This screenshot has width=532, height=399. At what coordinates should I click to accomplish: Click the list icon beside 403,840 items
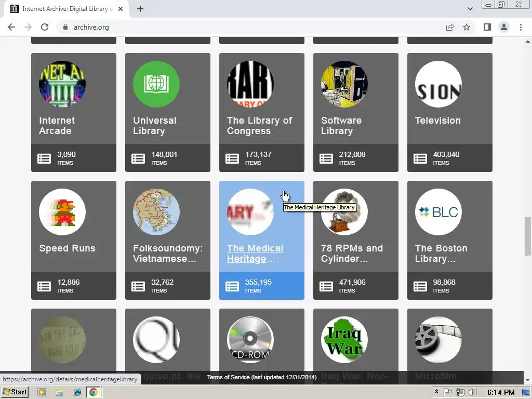coord(420,158)
